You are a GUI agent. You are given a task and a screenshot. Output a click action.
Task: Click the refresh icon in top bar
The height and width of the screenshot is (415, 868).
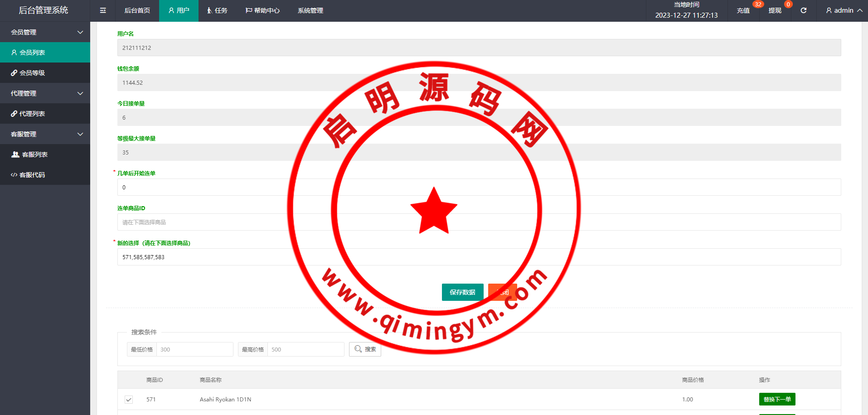pyautogui.click(x=803, y=10)
